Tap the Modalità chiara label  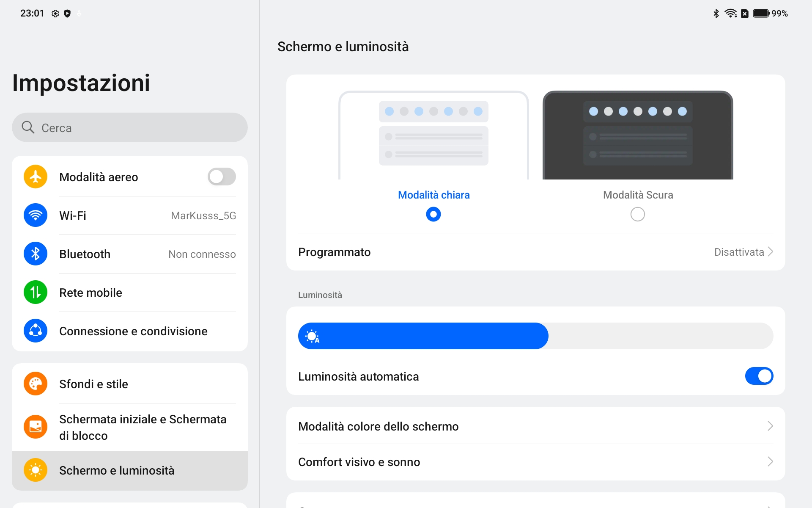[x=434, y=195]
